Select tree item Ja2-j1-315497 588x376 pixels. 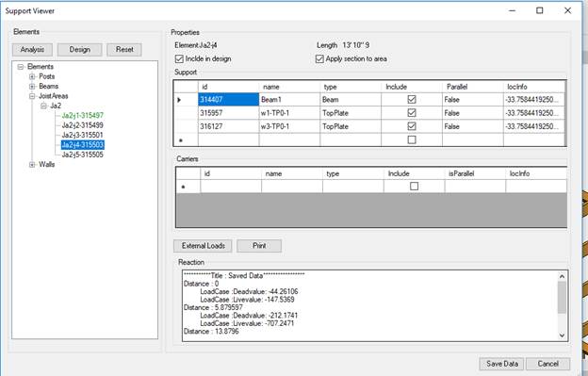tap(83, 116)
